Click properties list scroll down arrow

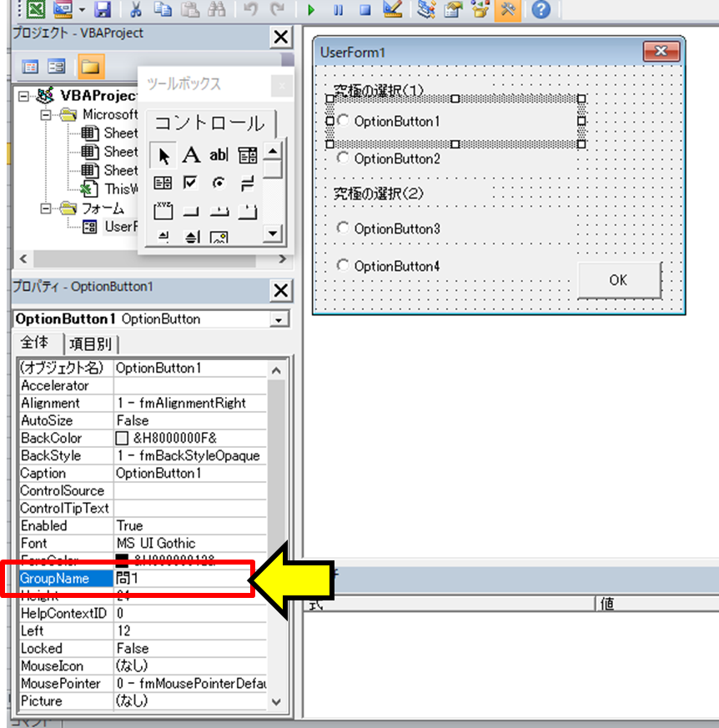tap(276, 701)
